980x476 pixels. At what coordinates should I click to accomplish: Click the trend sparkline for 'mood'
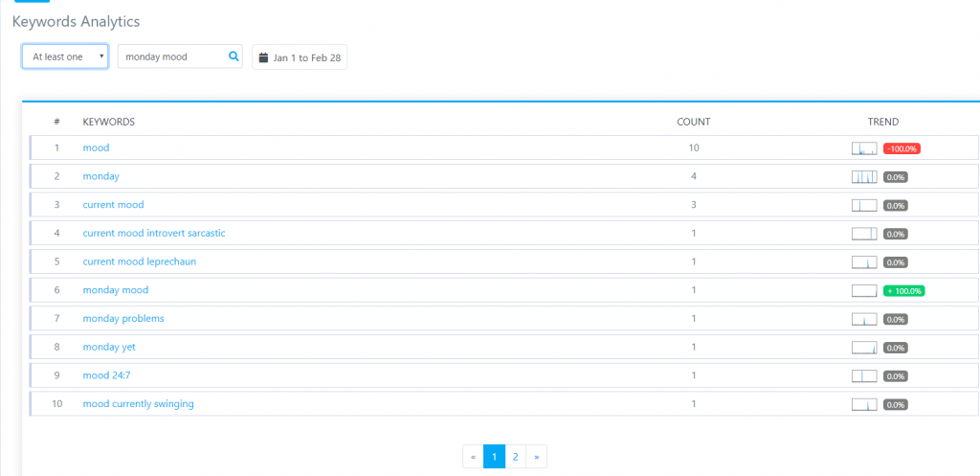[864, 148]
